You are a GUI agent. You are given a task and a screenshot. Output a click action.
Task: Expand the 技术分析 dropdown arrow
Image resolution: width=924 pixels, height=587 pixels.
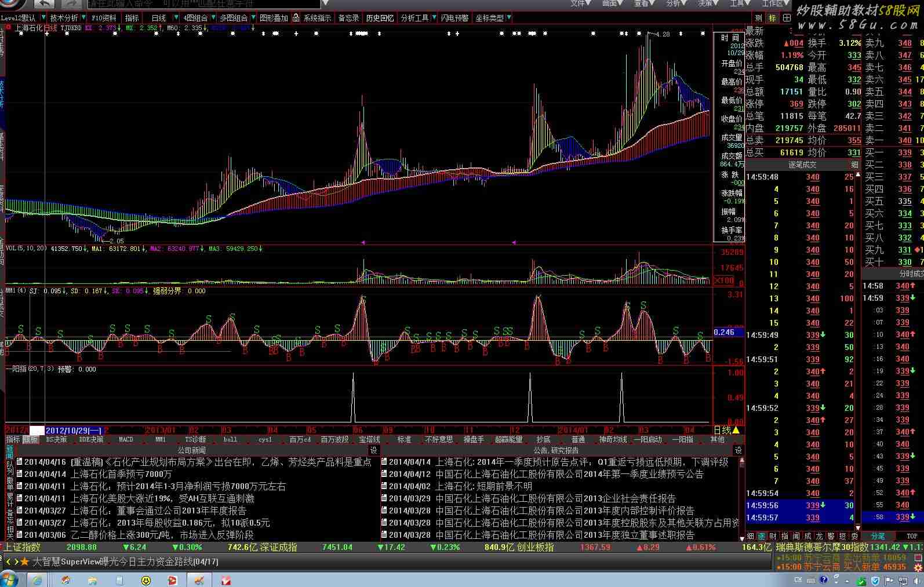click(x=83, y=18)
